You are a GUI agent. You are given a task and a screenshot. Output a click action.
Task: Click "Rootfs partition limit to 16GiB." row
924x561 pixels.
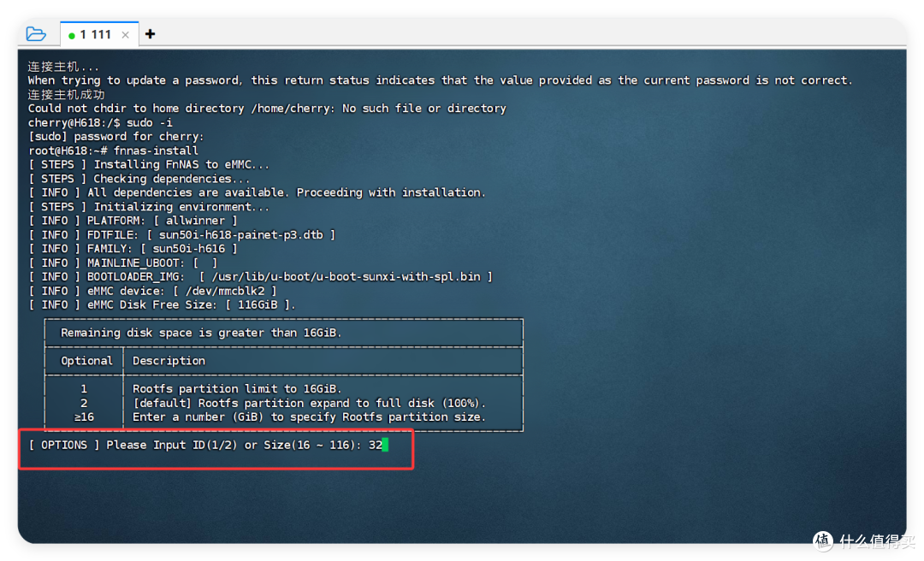(237, 389)
